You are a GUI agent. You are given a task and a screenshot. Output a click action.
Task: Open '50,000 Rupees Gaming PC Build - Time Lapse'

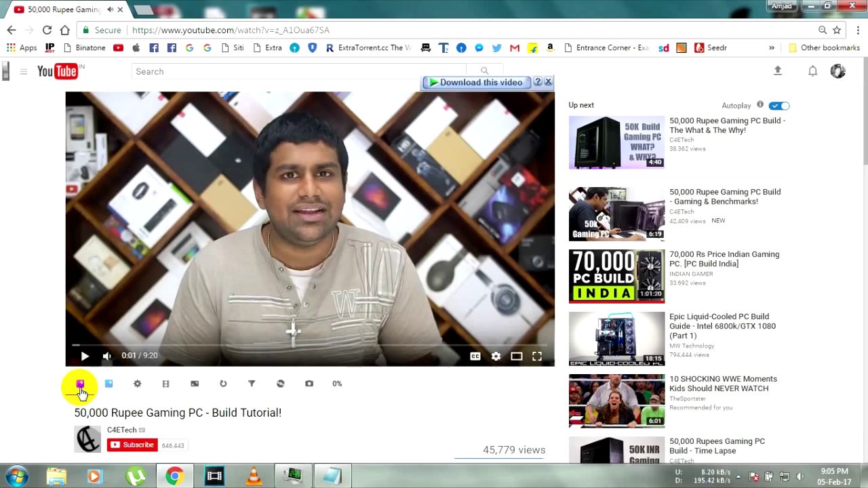tap(717, 446)
